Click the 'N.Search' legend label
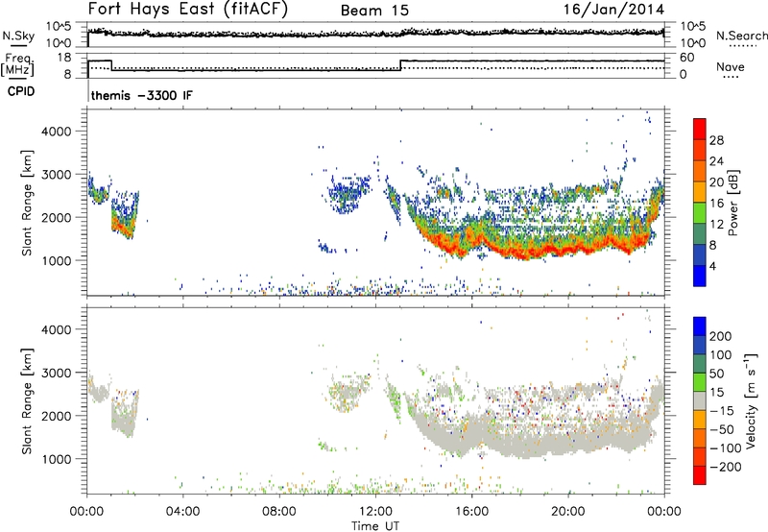This screenshot has height=532, width=768. [741, 36]
